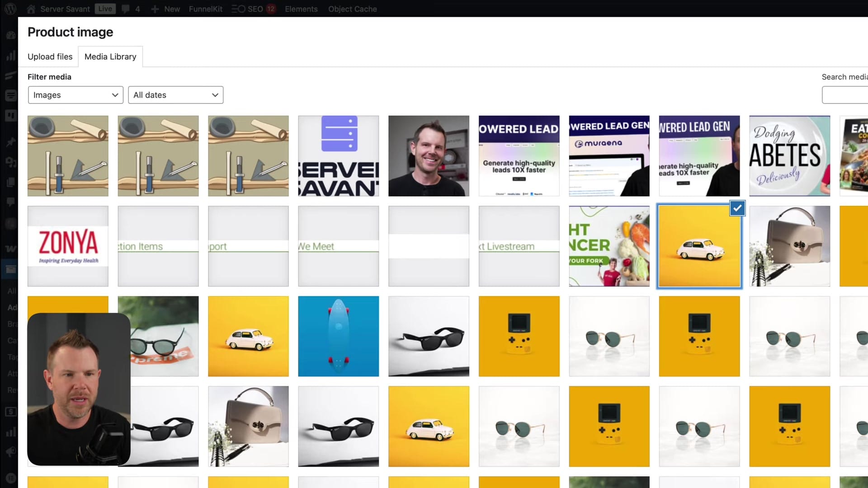Open the Images media type dropdown
Image resolution: width=868 pixels, height=488 pixels.
click(x=75, y=95)
